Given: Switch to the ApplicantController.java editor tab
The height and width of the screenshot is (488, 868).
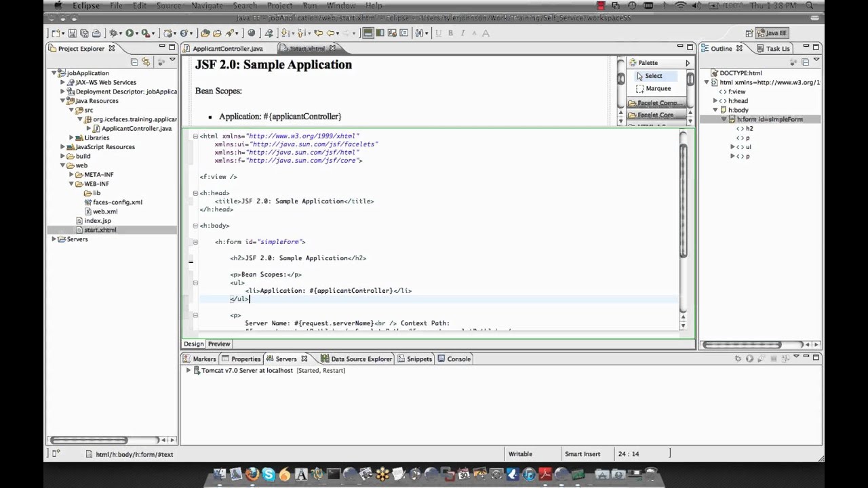Looking at the screenshot, I should 227,49.
